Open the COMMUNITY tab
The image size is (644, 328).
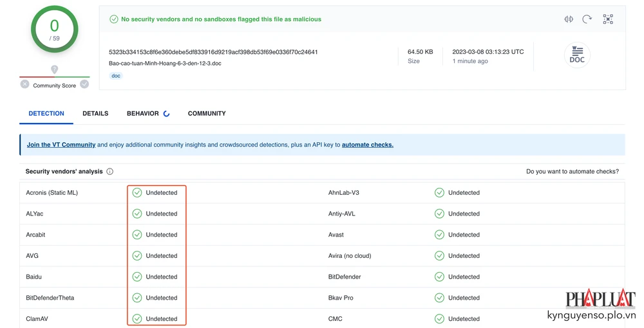point(207,113)
